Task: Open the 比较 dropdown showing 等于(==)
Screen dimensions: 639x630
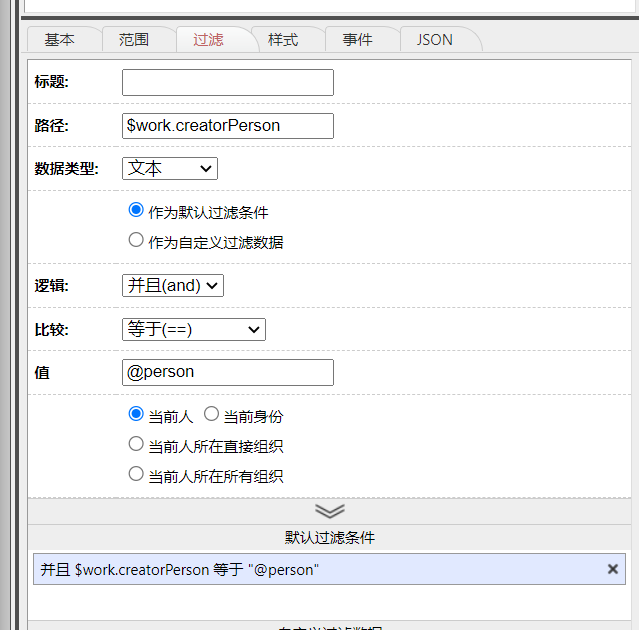Action: point(194,329)
